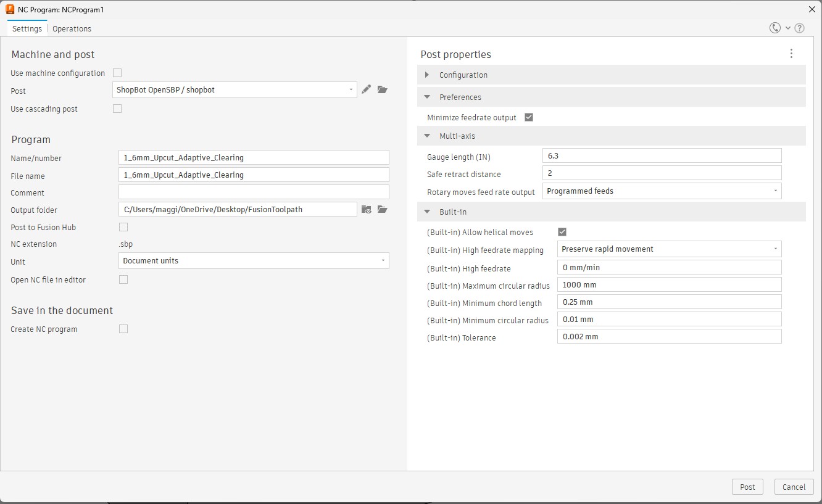
Task: Check Create NC program checkbox
Action: 123,329
